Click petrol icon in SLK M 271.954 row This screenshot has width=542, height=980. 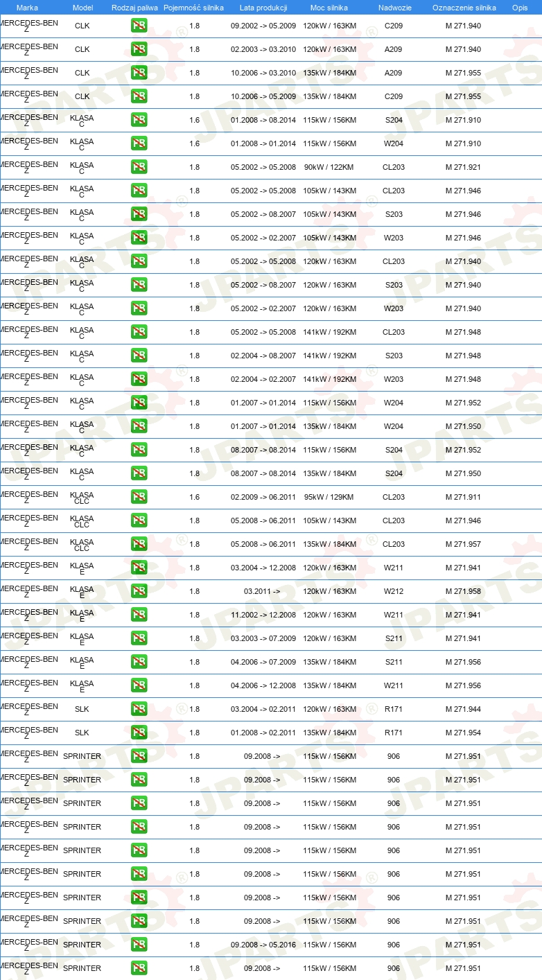coord(139,733)
